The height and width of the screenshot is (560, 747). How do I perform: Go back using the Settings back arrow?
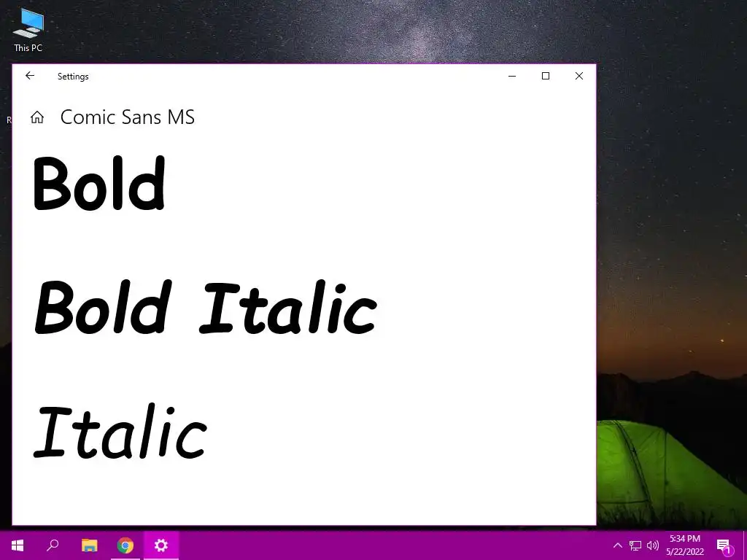point(30,76)
